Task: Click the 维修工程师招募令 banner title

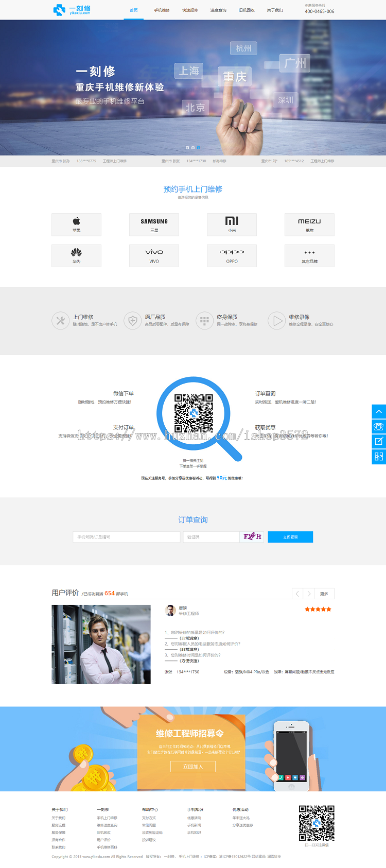Action: pos(190,733)
